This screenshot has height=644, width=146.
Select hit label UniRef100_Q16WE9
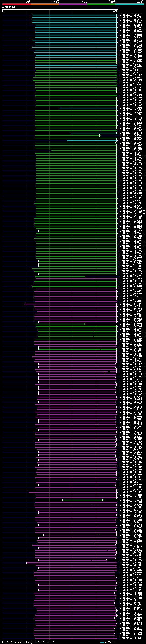point(131,314)
